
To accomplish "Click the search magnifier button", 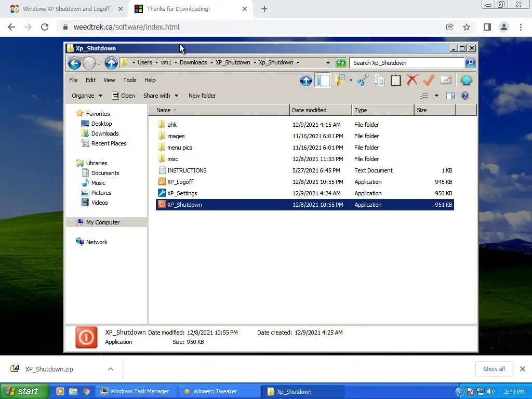I will point(470,63).
